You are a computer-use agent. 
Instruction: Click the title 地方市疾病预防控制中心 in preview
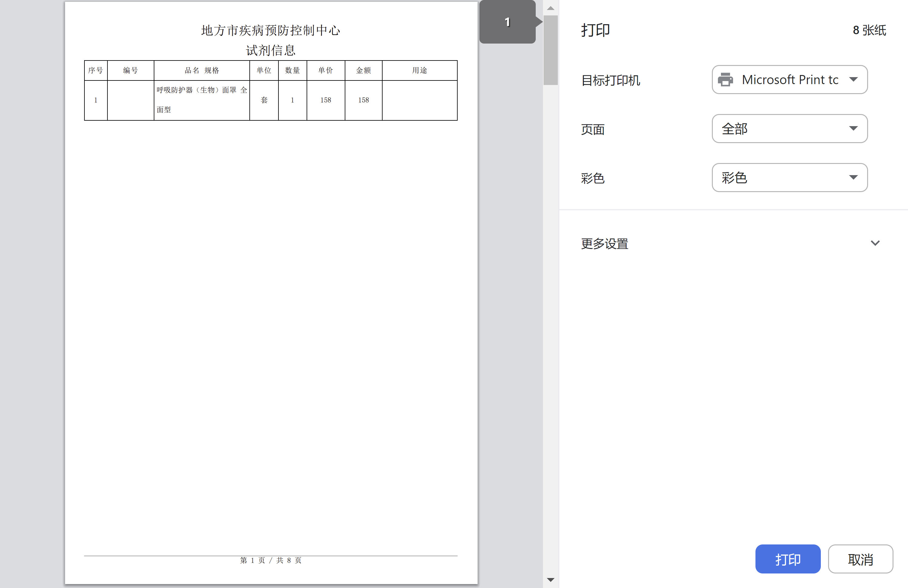click(x=271, y=30)
